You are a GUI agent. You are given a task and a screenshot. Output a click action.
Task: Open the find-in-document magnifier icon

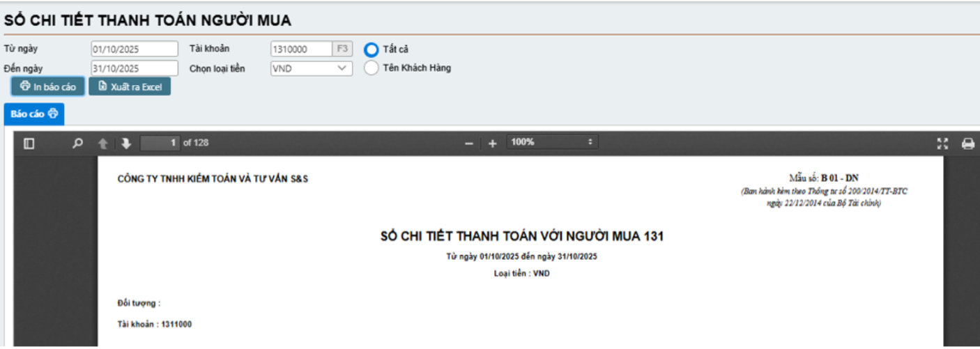click(x=78, y=144)
